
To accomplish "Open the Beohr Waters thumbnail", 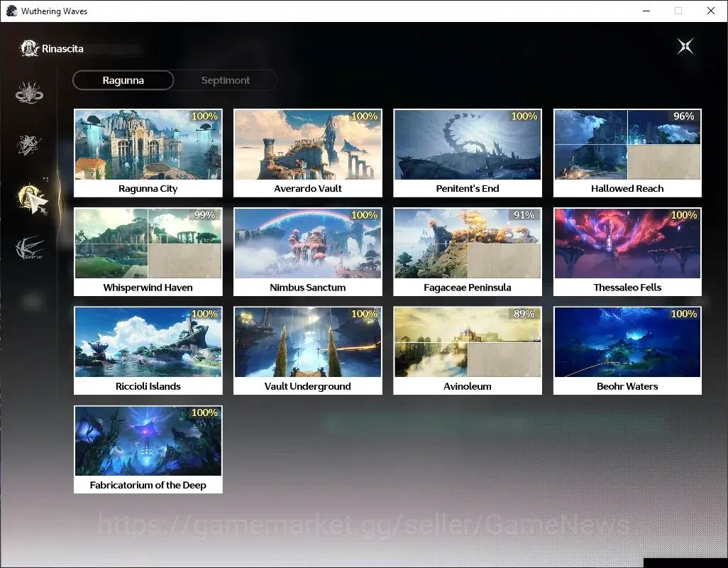I will click(627, 342).
